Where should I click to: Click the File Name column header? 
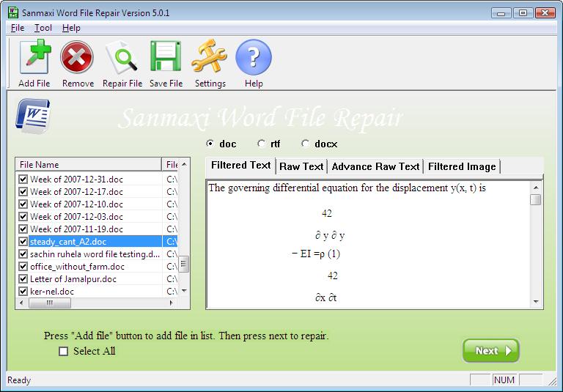point(89,164)
